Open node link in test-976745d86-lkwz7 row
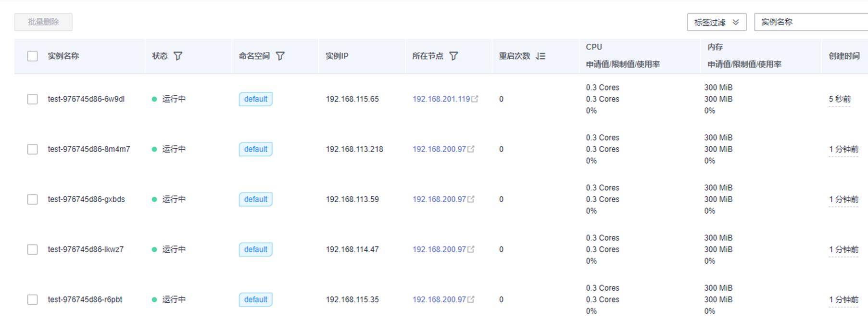 [x=439, y=249]
